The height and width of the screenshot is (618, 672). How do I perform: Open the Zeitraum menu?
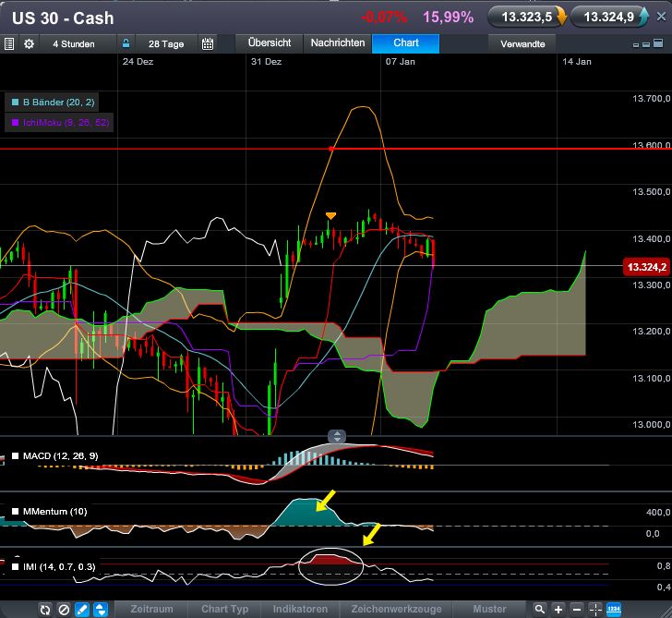(x=151, y=609)
